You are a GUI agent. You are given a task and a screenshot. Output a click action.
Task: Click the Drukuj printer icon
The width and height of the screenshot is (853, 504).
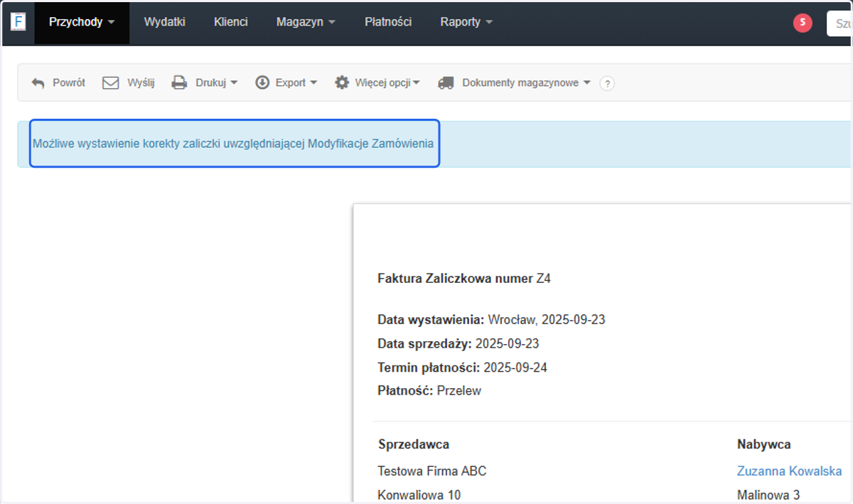click(179, 82)
